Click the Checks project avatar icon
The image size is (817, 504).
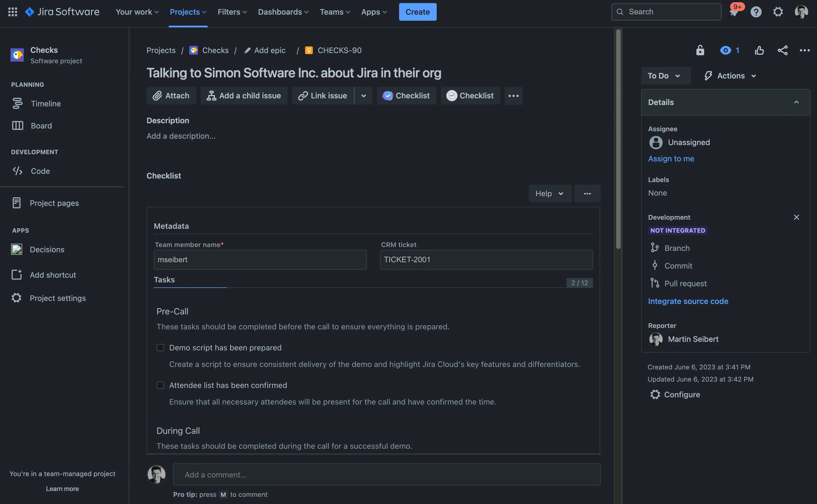tap(17, 55)
